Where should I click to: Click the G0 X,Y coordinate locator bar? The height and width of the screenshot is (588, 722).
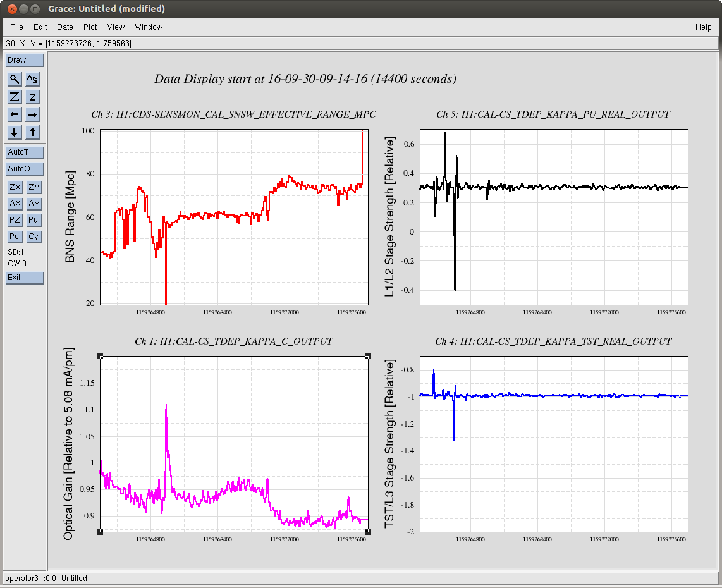click(x=360, y=43)
